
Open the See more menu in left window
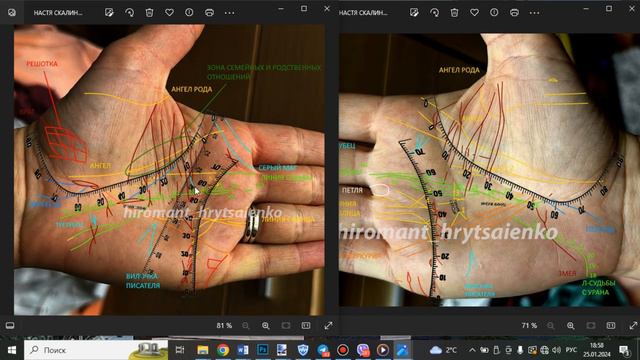[x=229, y=13]
